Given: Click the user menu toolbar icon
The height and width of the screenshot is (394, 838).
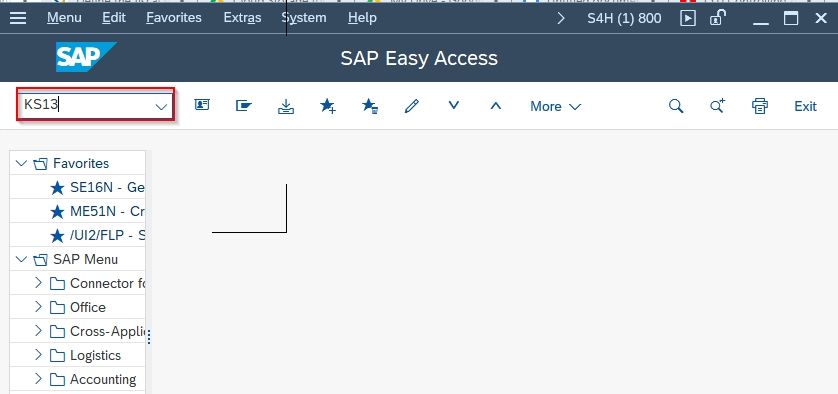Looking at the screenshot, I should tap(201, 105).
